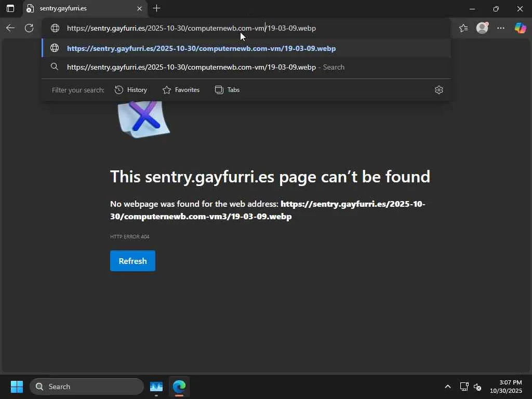Close the sentry.gayfurri.es tab
The image size is (532, 399).
[x=139, y=8]
